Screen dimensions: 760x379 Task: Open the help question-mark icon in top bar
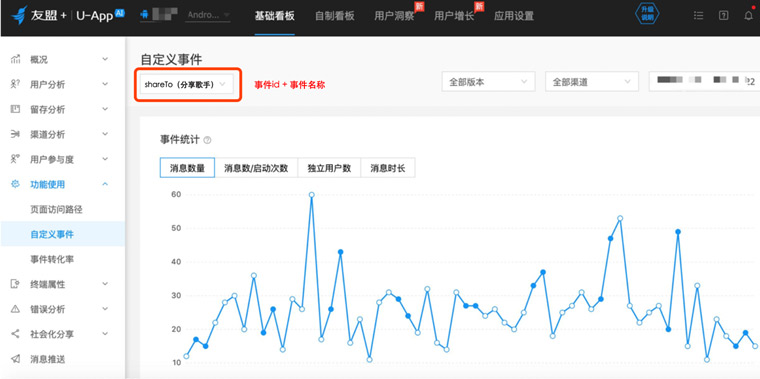pos(723,16)
